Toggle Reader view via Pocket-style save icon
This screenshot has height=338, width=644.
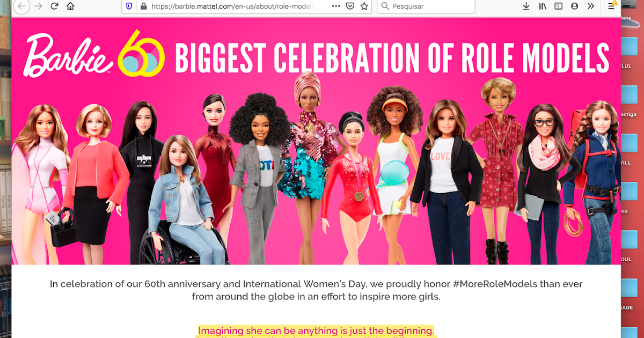[x=350, y=7]
